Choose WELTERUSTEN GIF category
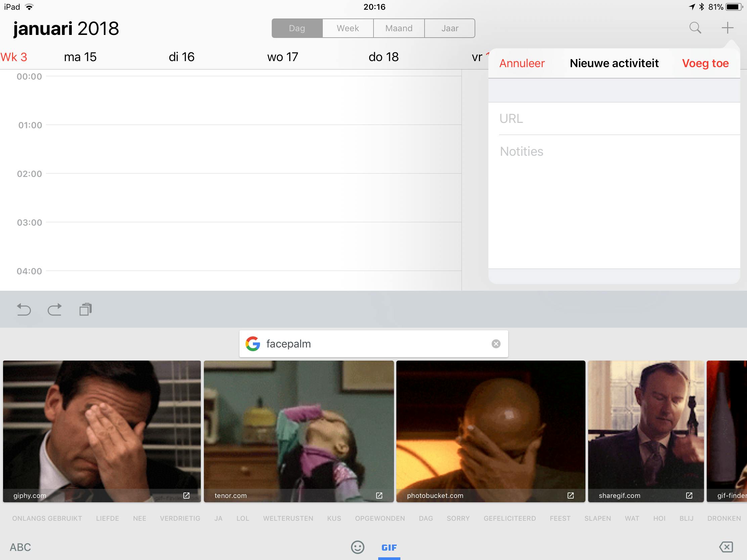The width and height of the screenshot is (747, 560). tap(288, 518)
